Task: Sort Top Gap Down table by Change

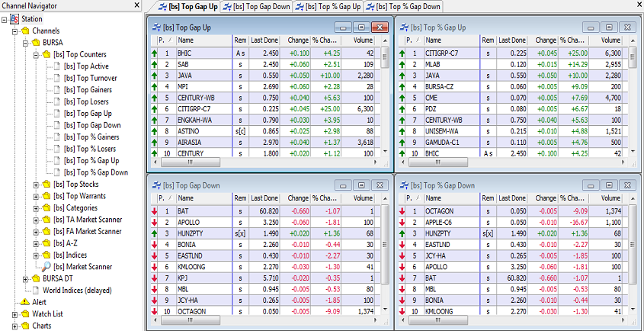Action: [x=295, y=198]
